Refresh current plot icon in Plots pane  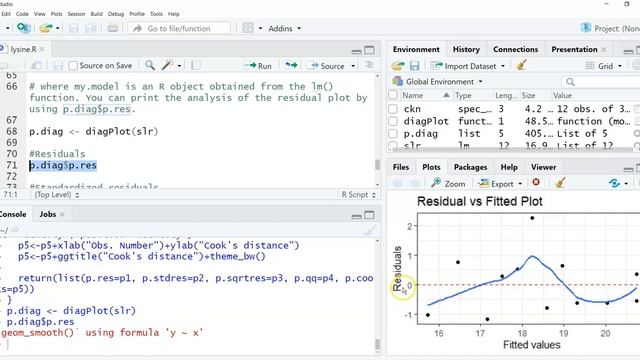click(615, 183)
